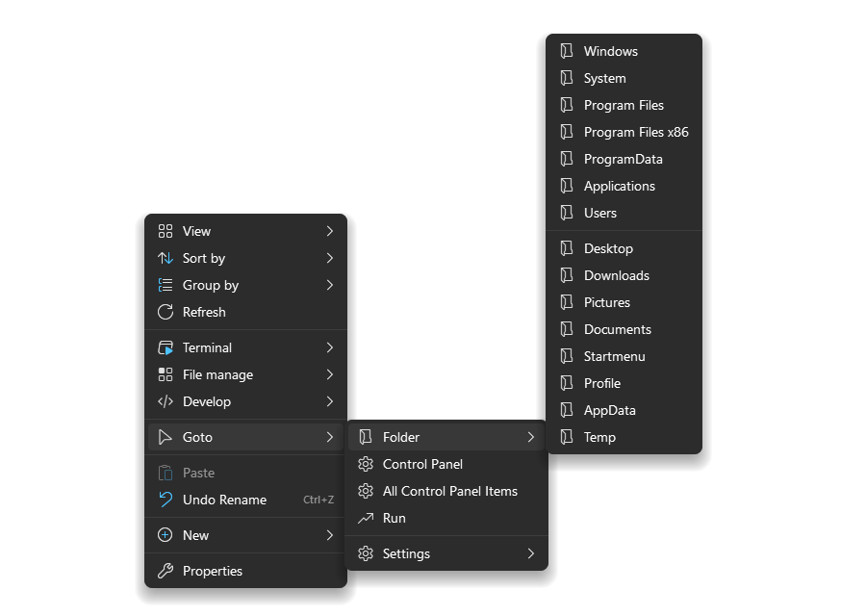Click the Undo Rename arrow icon
Image resolution: width=866 pixels, height=616 pixels.
[x=166, y=500]
